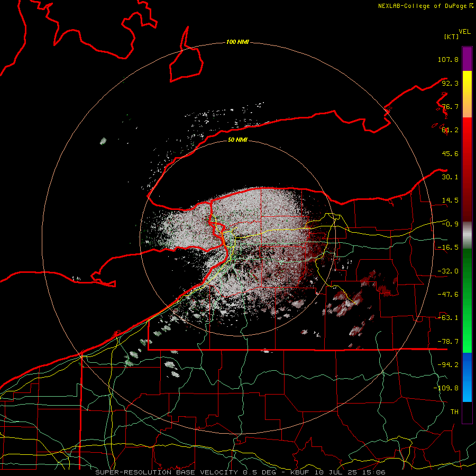Screen dimensions: 476x476
Task: Select the -32.0 velocity scale value
Action: click(x=448, y=271)
